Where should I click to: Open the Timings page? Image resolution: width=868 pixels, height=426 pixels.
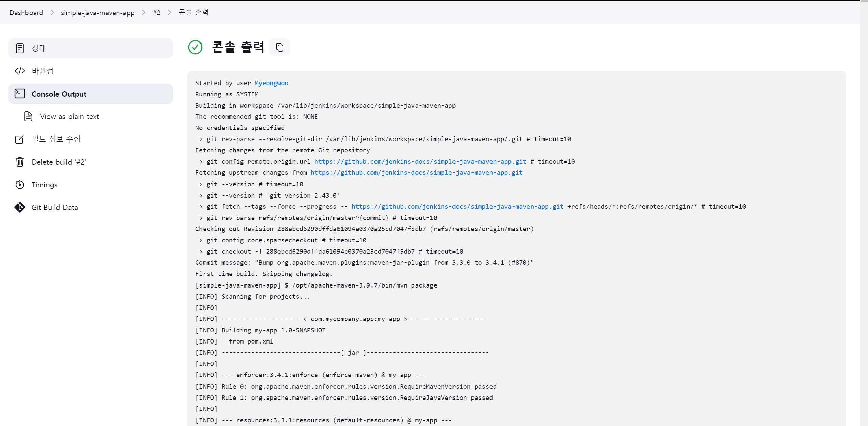pyautogui.click(x=91, y=185)
